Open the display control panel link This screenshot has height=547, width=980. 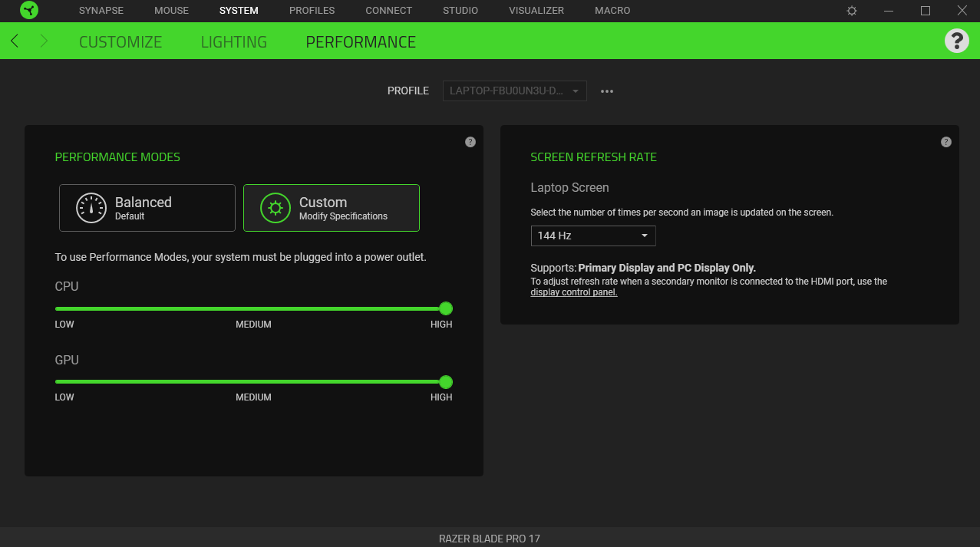point(574,292)
